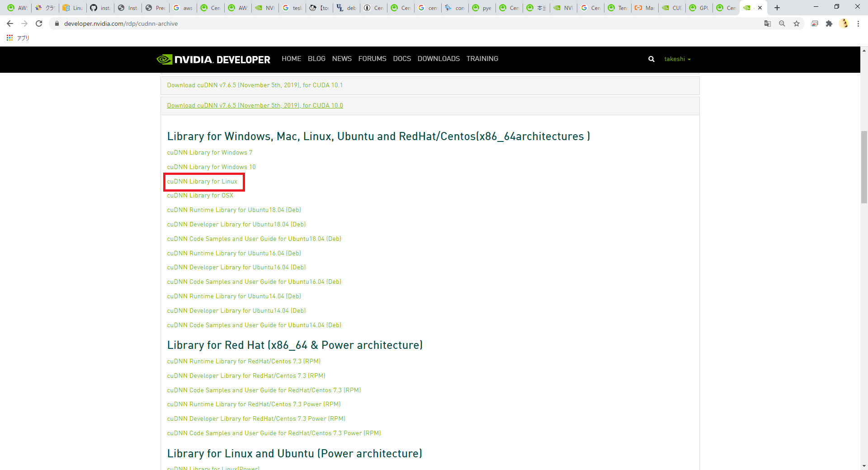Download cuDNN Runtime Library for Ubuntu14.04
The height and width of the screenshot is (470, 868).
click(x=234, y=296)
